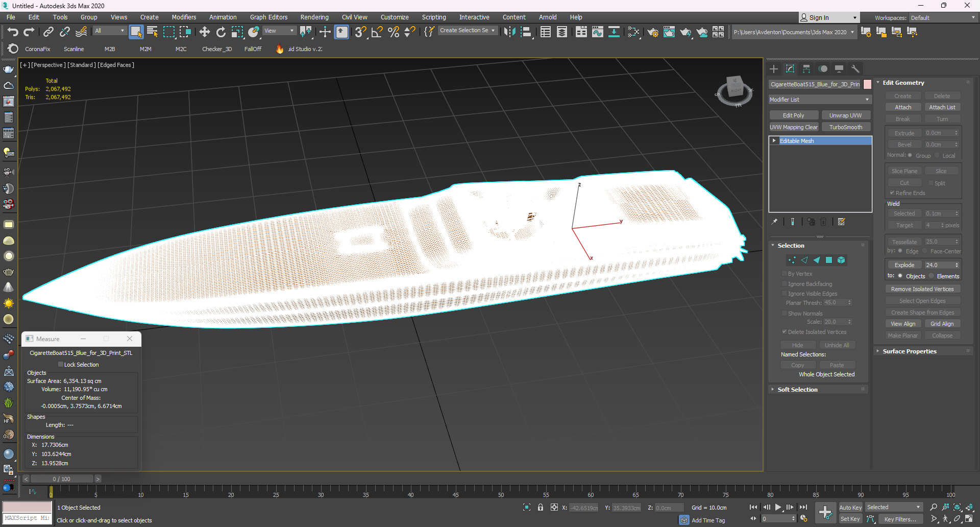The width and height of the screenshot is (980, 527).
Task: Select the Elements explode radio button
Action: pos(932,276)
